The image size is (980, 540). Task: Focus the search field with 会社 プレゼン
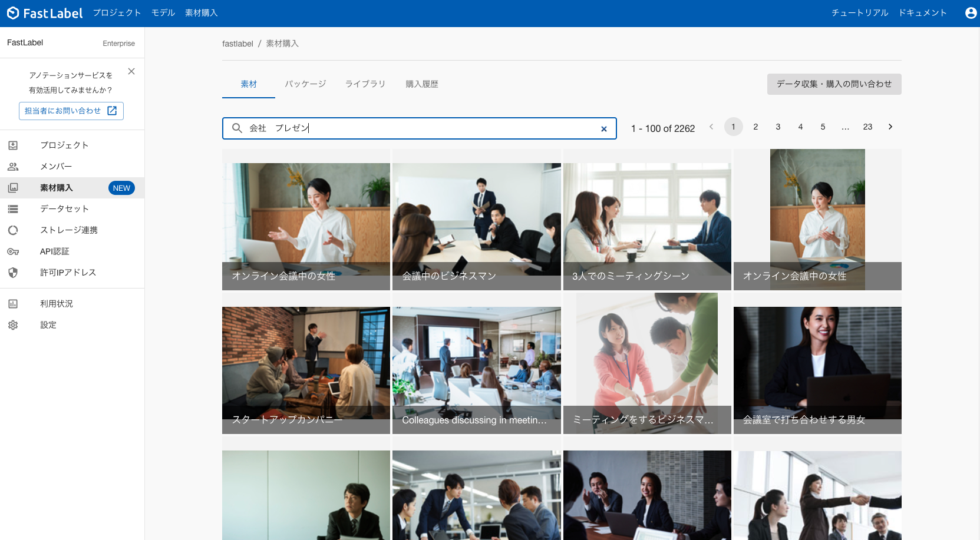coord(420,128)
